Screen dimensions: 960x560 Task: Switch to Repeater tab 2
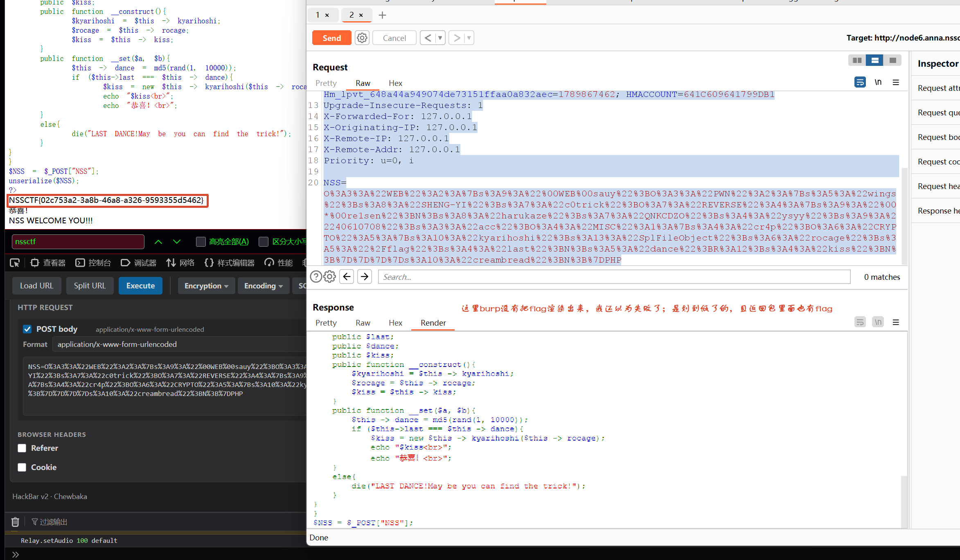[352, 15]
